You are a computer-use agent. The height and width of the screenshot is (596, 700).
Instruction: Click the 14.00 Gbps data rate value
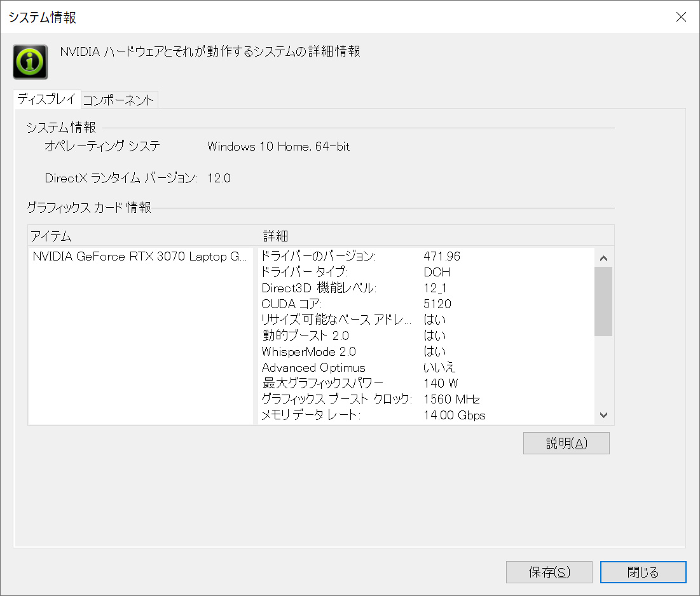coord(454,416)
